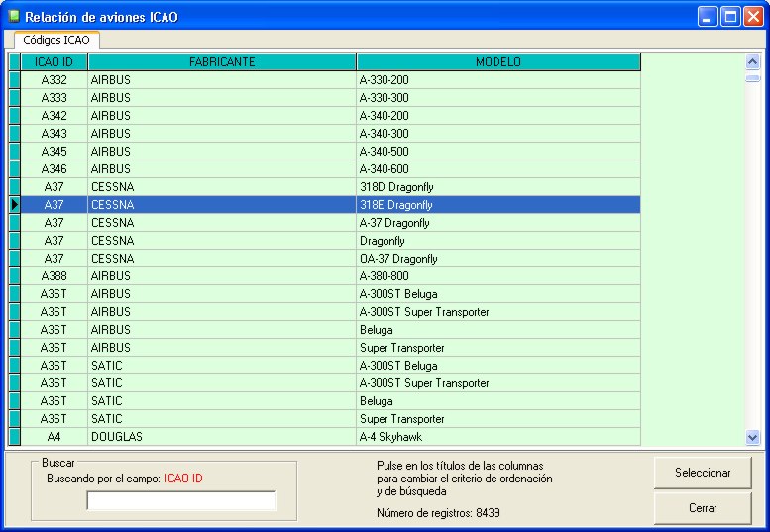This screenshot has width=770, height=532.
Task: Click the vertical scrollbar thumb
Action: pyautogui.click(x=752, y=78)
